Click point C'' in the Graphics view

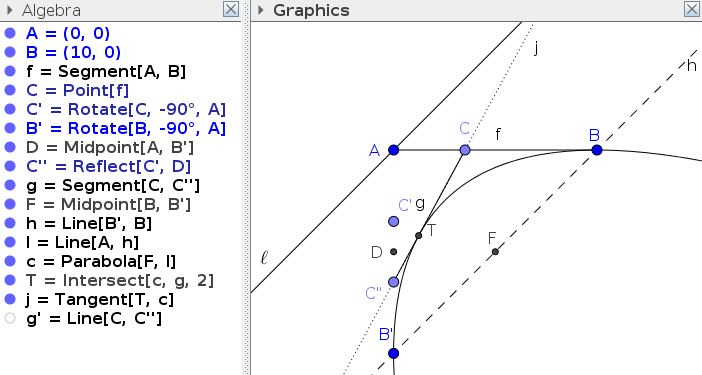pyautogui.click(x=394, y=282)
